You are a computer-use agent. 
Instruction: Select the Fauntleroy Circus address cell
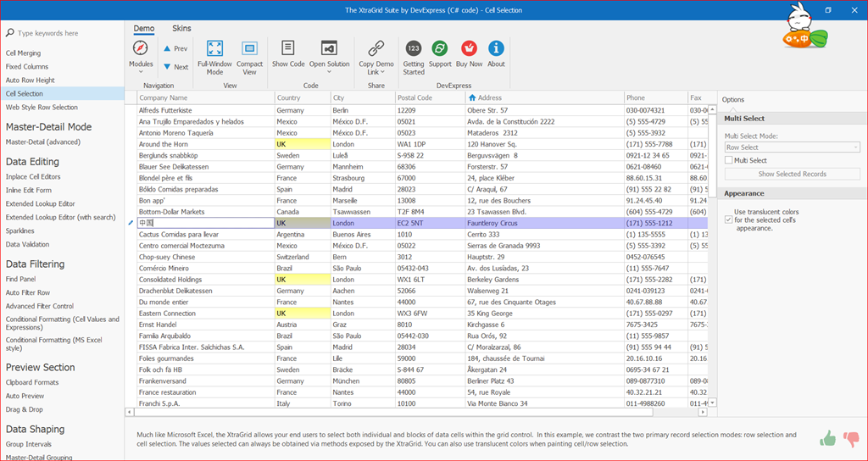[x=545, y=223]
